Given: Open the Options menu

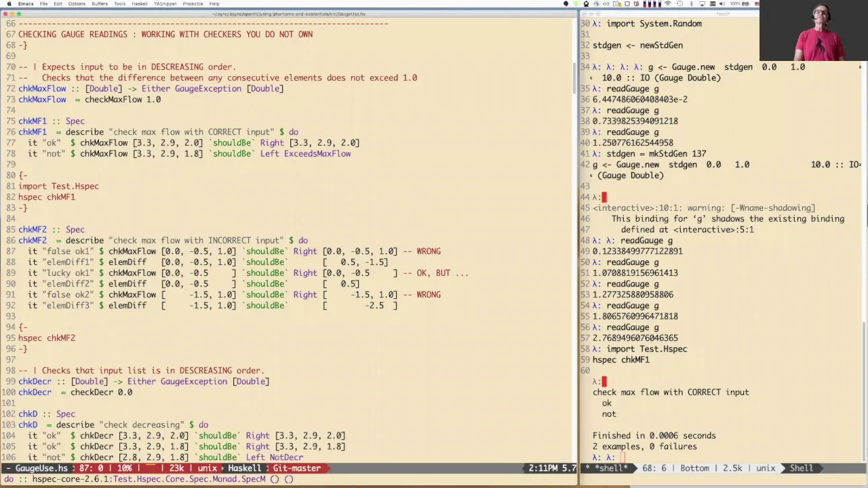Looking at the screenshot, I should 77,3.
